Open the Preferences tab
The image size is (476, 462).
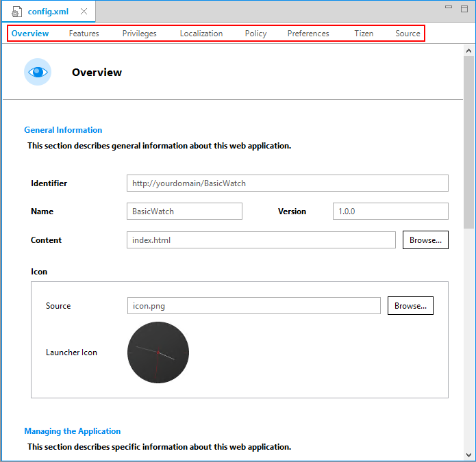[308, 34]
